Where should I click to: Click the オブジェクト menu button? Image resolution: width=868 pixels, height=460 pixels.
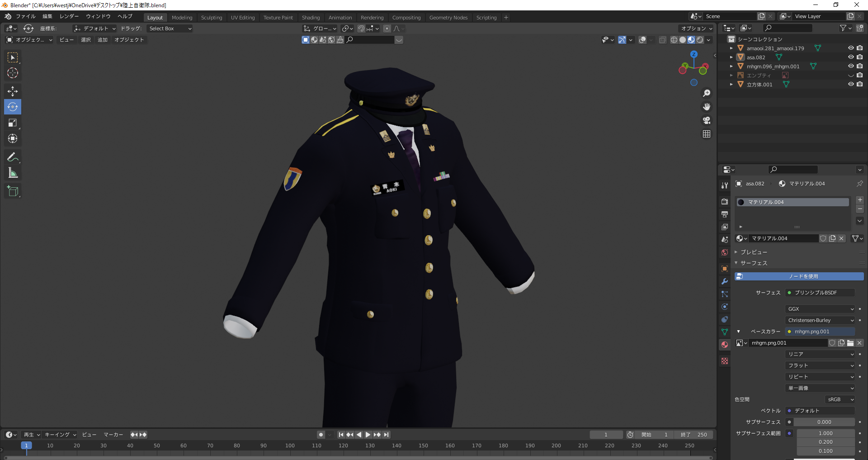coord(129,40)
